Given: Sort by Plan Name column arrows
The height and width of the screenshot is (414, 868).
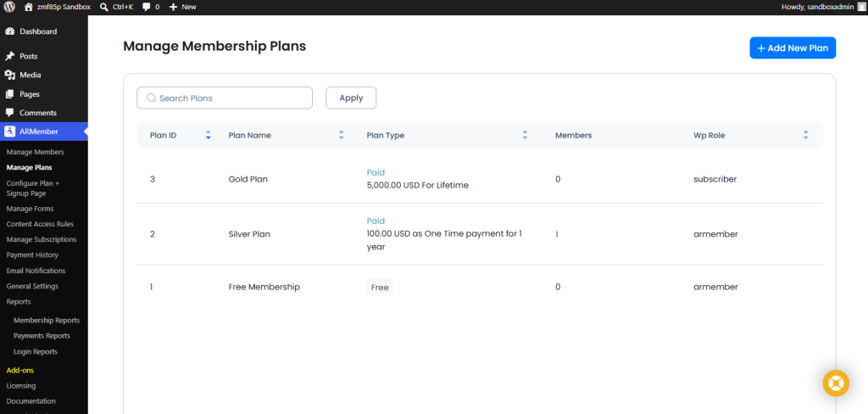Looking at the screenshot, I should [x=341, y=135].
